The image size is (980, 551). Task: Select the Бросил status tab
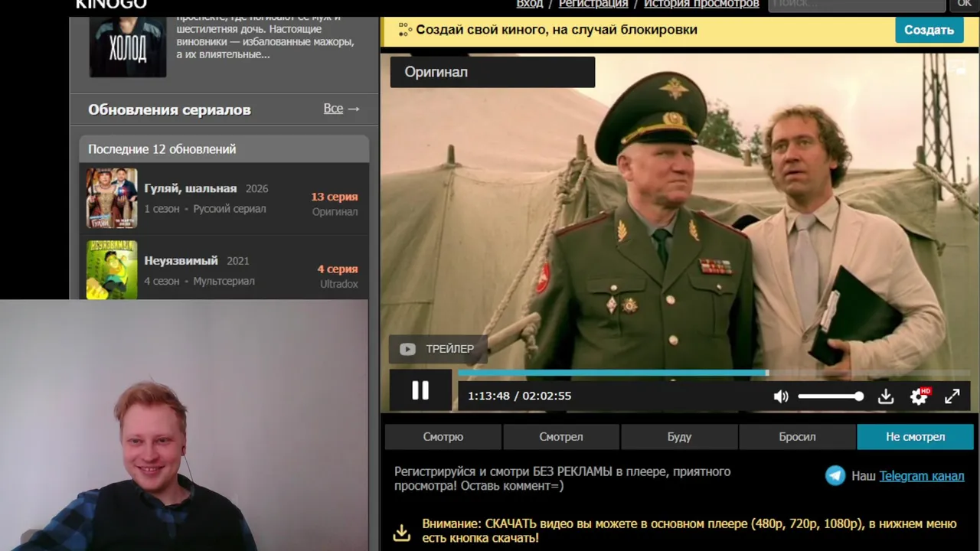click(797, 437)
